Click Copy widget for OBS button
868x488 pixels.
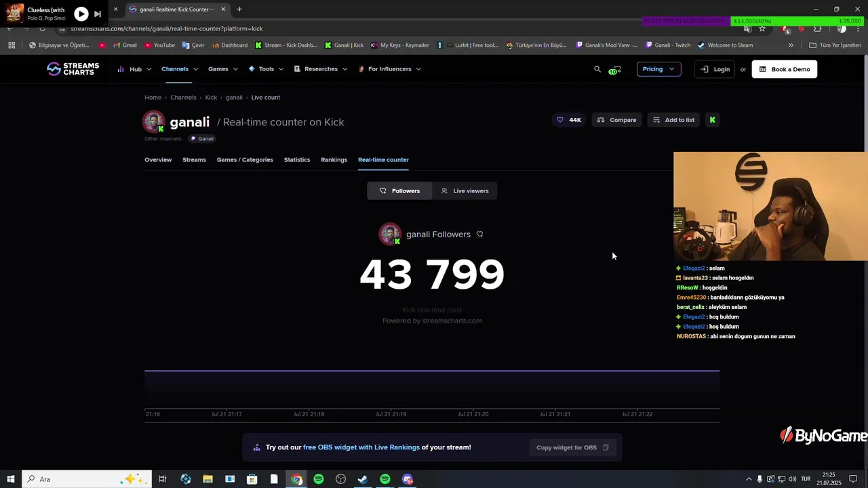click(x=572, y=447)
